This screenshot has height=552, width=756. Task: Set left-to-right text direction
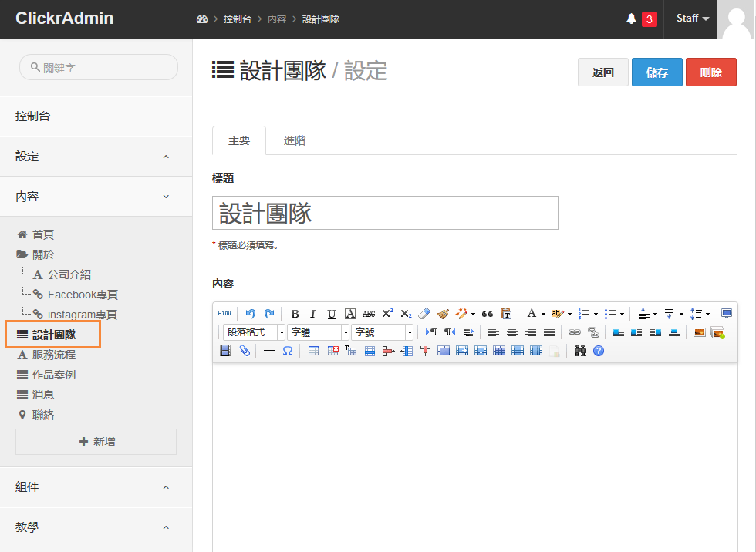coord(431,332)
